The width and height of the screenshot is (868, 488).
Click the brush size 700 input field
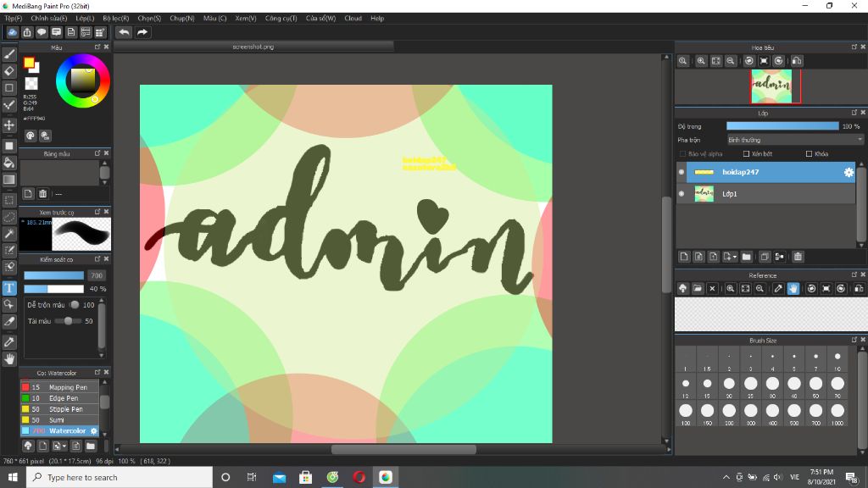(x=97, y=275)
